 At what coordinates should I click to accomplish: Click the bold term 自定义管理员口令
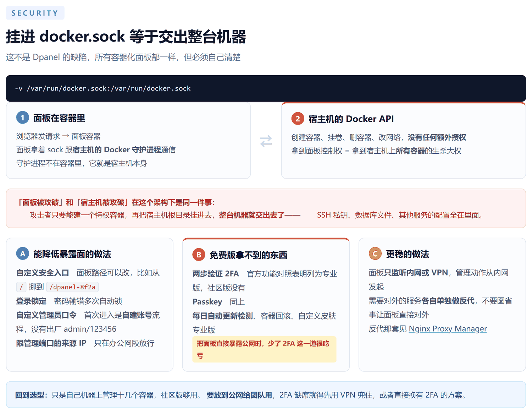pos(46,315)
